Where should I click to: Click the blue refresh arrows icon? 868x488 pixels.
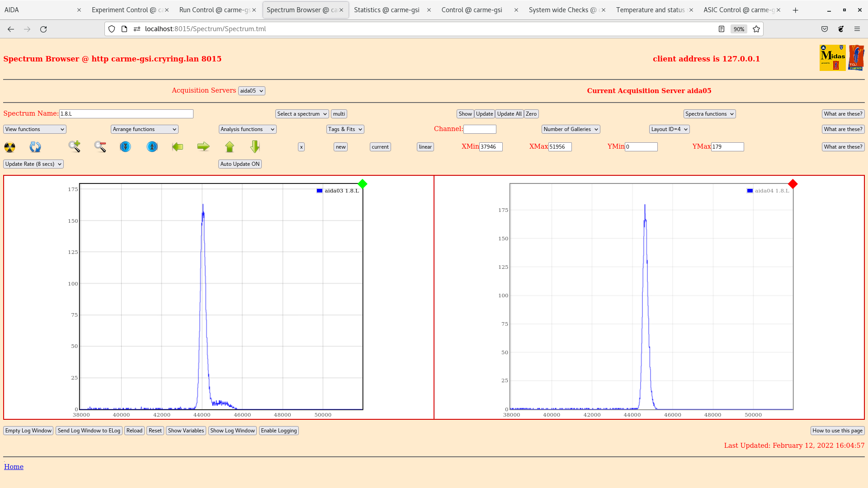click(x=35, y=147)
